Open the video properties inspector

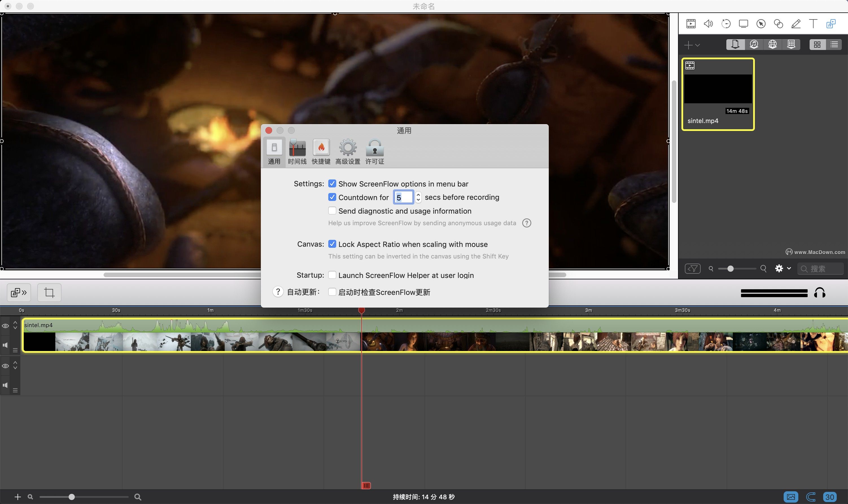pos(691,24)
